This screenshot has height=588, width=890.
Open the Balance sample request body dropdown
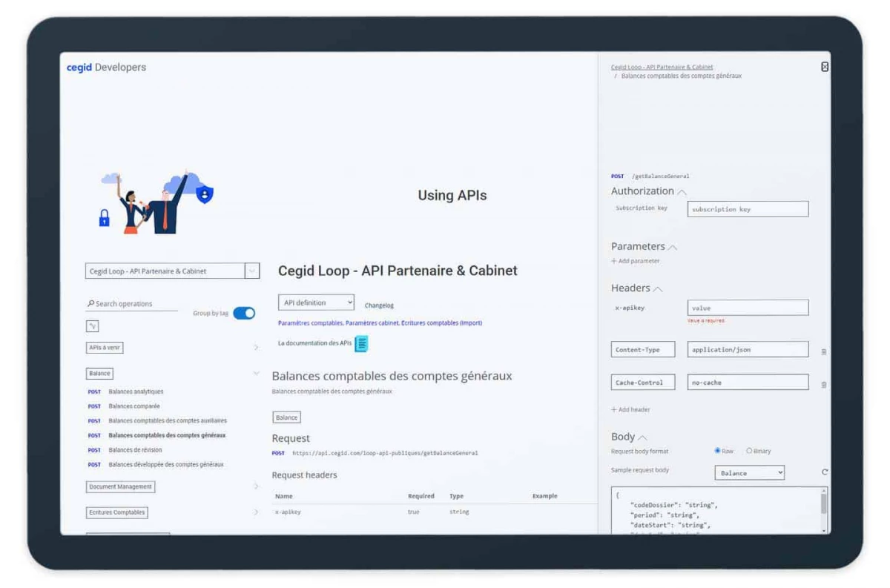(749, 472)
